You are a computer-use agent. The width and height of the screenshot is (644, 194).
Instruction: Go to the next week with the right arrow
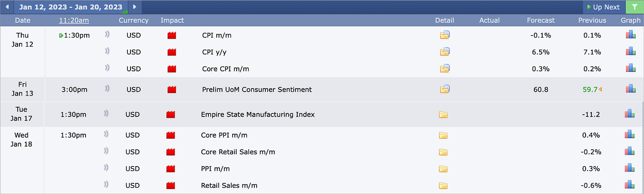pos(134,7)
